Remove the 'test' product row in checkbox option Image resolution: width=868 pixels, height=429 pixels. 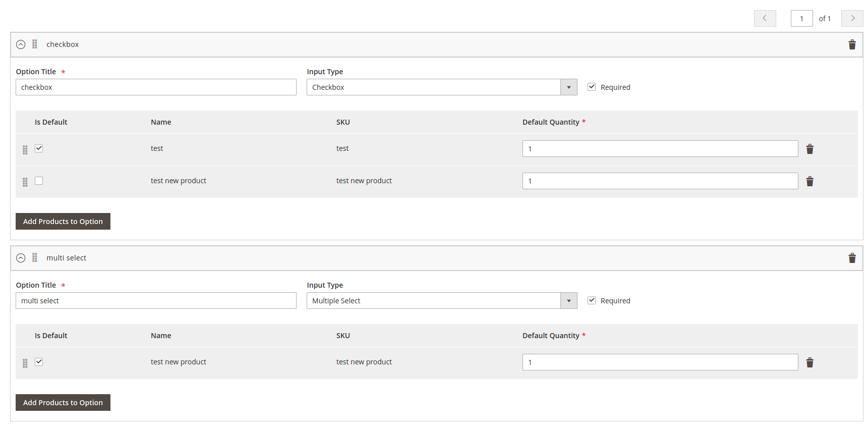click(x=809, y=149)
